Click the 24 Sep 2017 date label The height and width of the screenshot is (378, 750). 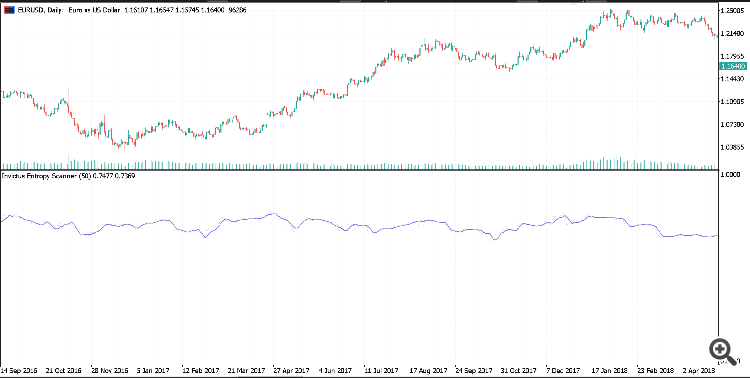474,370
